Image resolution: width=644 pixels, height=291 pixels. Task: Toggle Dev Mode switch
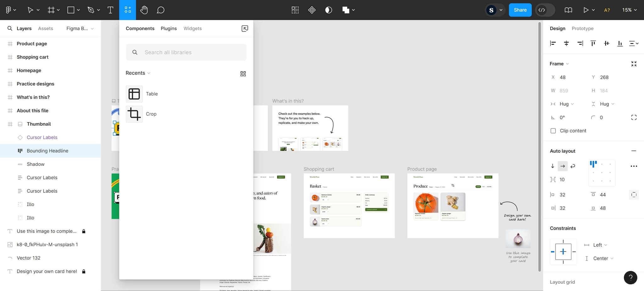(x=545, y=10)
